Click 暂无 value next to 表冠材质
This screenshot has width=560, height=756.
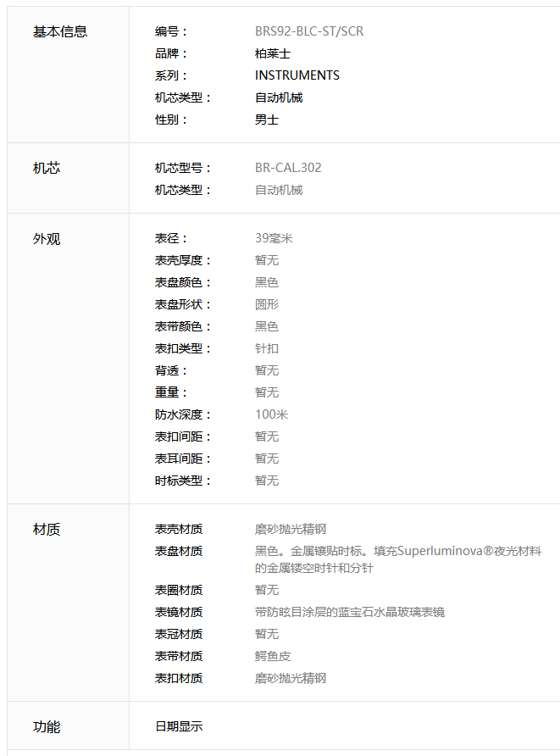267,634
